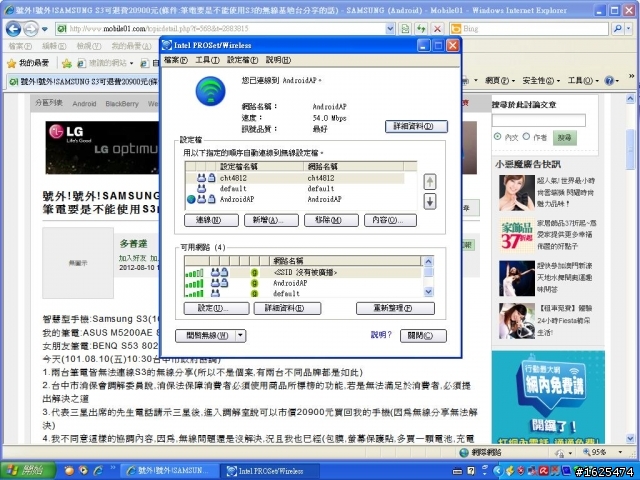The image size is (640, 480).
Task: Open 說明 menu in Intel PROSet
Action: pos(278,60)
